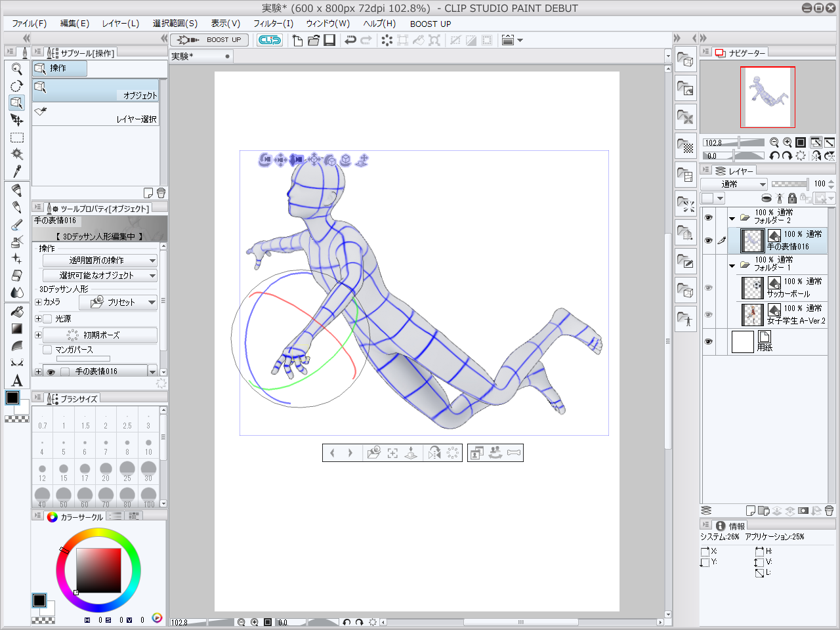Collapse フォルダー 2 layer folder
The width and height of the screenshot is (840, 630).
point(732,219)
